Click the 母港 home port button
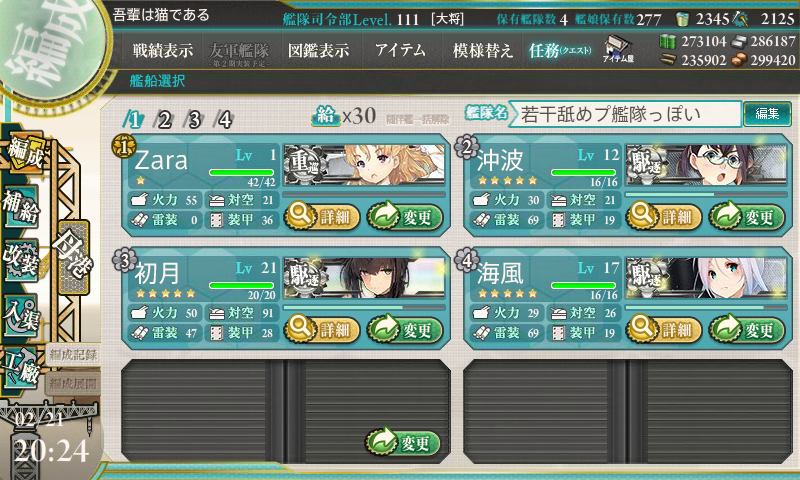 pos(74,258)
